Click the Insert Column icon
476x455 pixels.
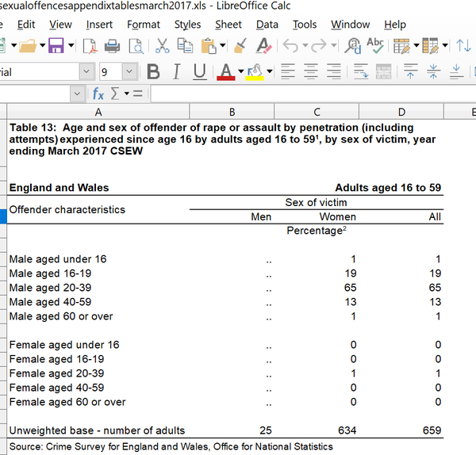pyautogui.click(x=430, y=46)
